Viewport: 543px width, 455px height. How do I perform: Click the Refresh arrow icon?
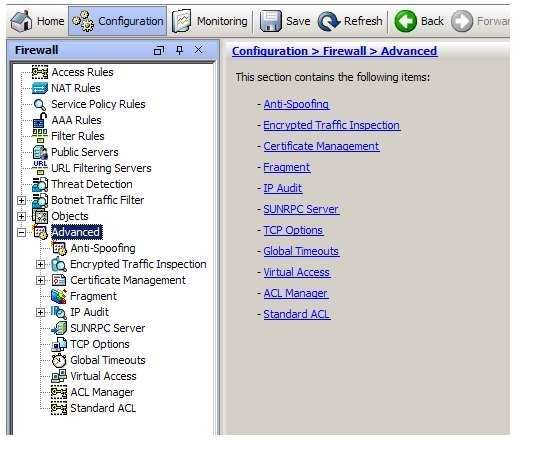click(x=328, y=21)
